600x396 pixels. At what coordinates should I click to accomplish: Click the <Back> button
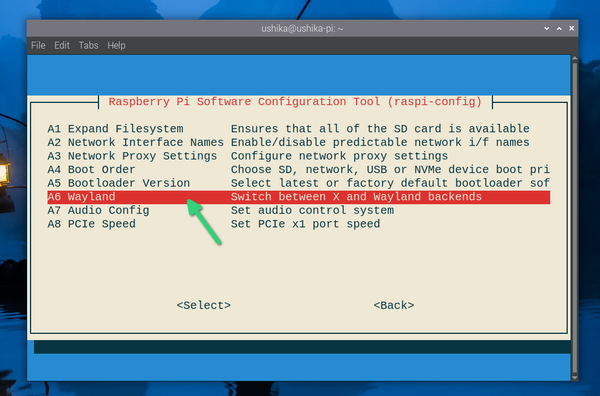click(x=394, y=305)
